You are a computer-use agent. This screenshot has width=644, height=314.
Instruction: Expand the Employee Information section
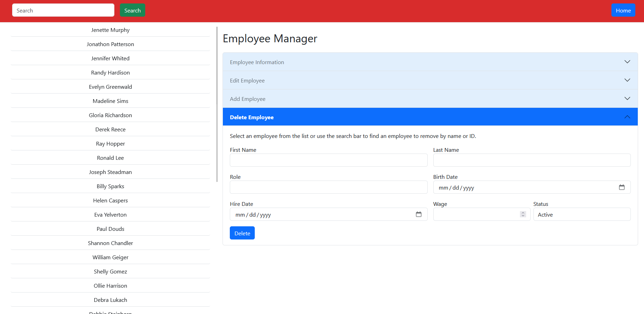click(x=430, y=62)
